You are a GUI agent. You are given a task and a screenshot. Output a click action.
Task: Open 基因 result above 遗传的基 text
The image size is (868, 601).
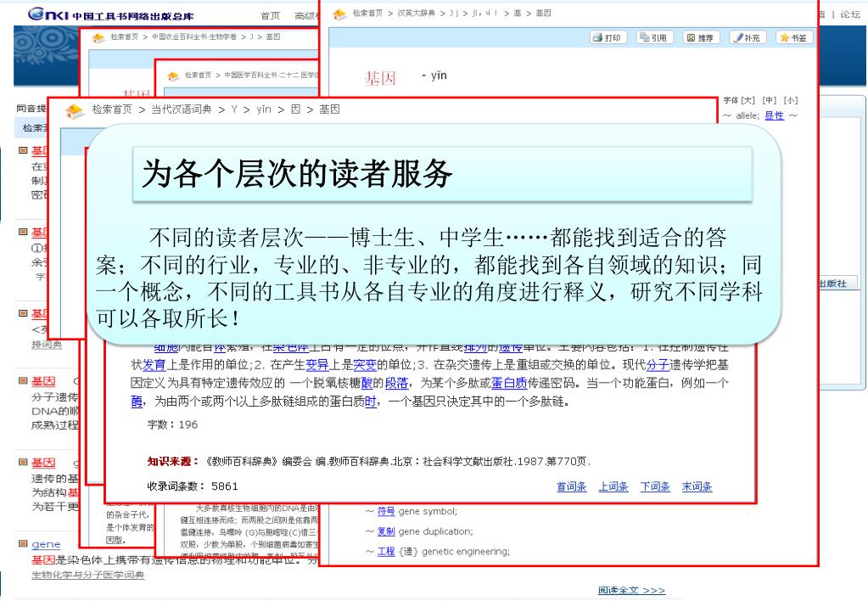coord(43,463)
